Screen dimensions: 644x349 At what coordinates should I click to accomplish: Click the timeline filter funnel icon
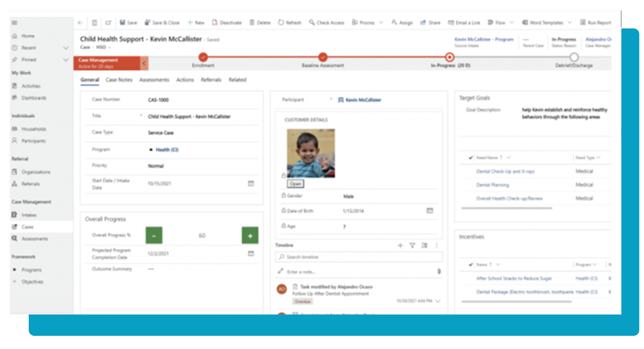(412, 246)
